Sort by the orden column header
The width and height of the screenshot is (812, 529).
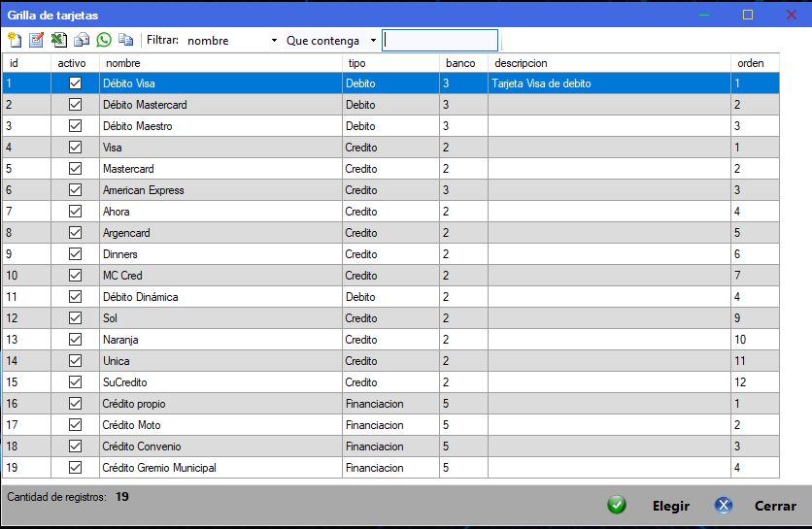(x=755, y=63)
